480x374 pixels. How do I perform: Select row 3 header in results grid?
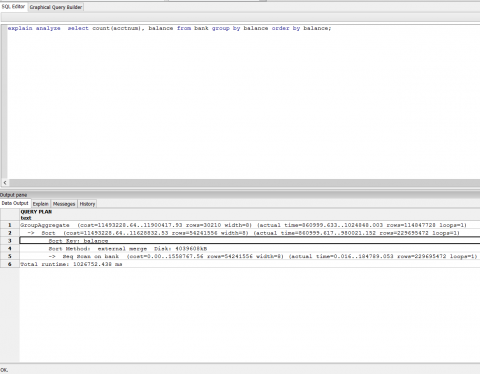10,241
